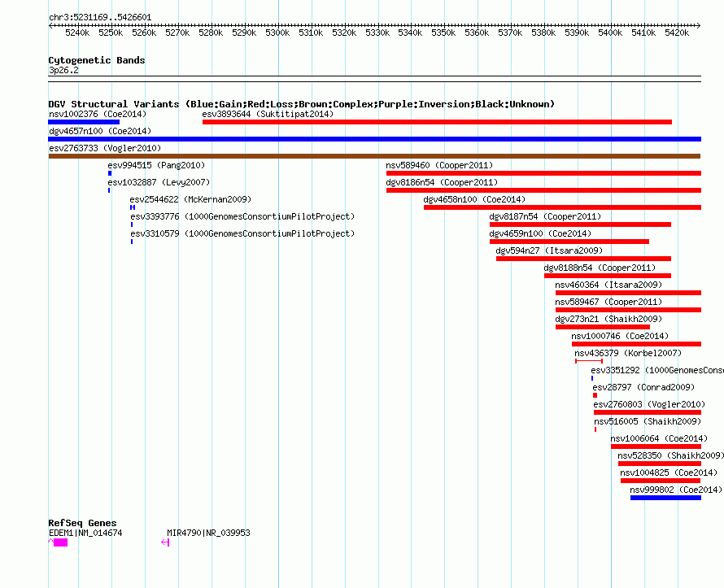Screen dimensions: 724x588
Task: Click the esv3393776 tiny blue marker
Action: coord(132,224)
